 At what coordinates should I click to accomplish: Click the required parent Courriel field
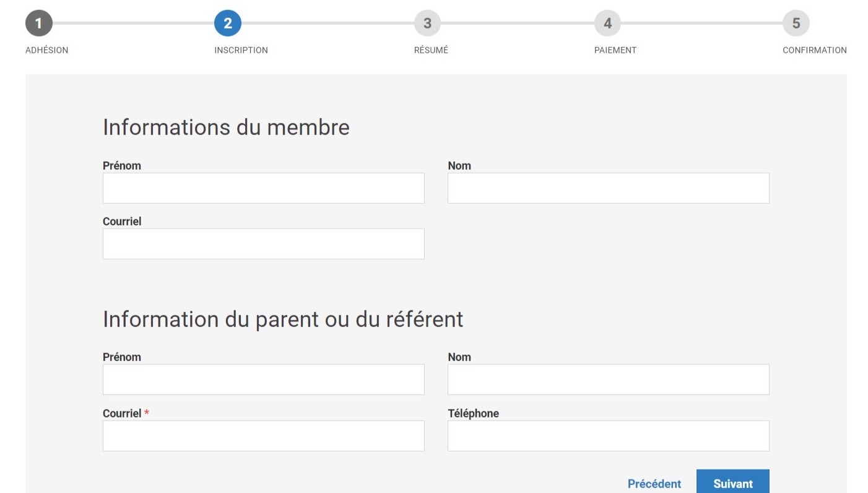click(263, 435)
